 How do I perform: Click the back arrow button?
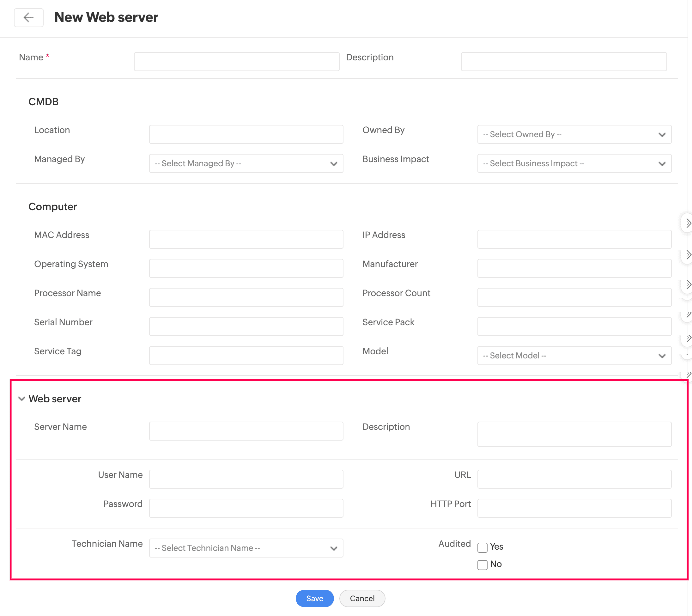pos(28,17)
